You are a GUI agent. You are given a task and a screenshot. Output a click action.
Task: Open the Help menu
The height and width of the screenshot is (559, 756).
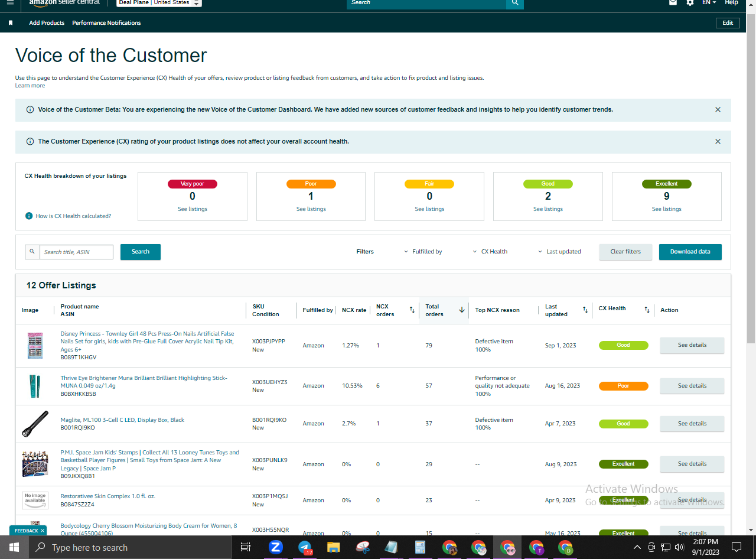[x=731, y=3]
